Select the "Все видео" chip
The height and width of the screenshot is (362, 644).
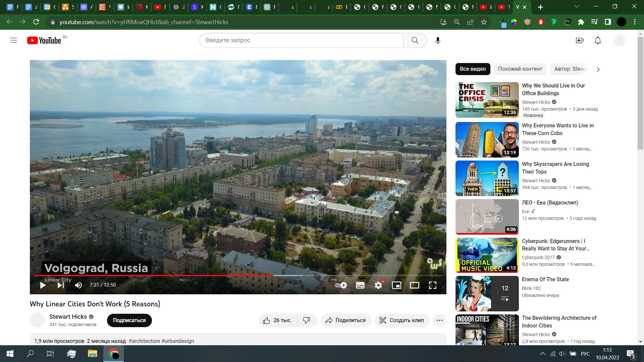[x=473, y=69]
